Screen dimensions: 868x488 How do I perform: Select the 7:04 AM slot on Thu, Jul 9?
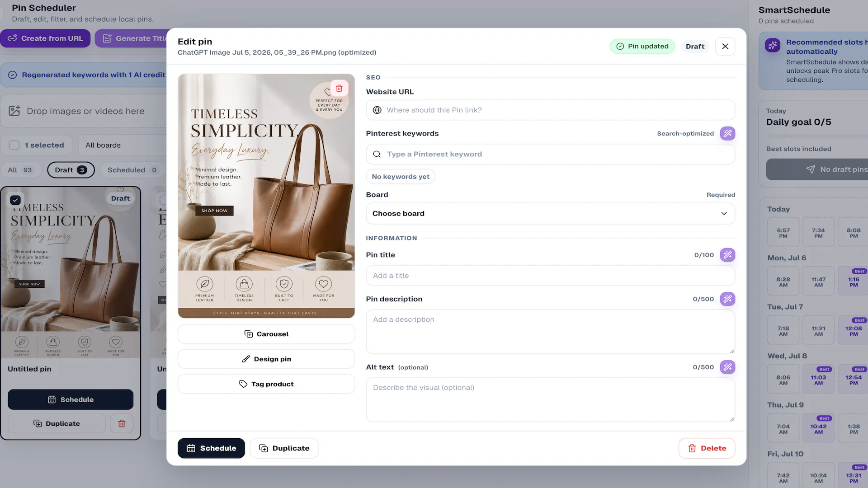click(783, 429)
